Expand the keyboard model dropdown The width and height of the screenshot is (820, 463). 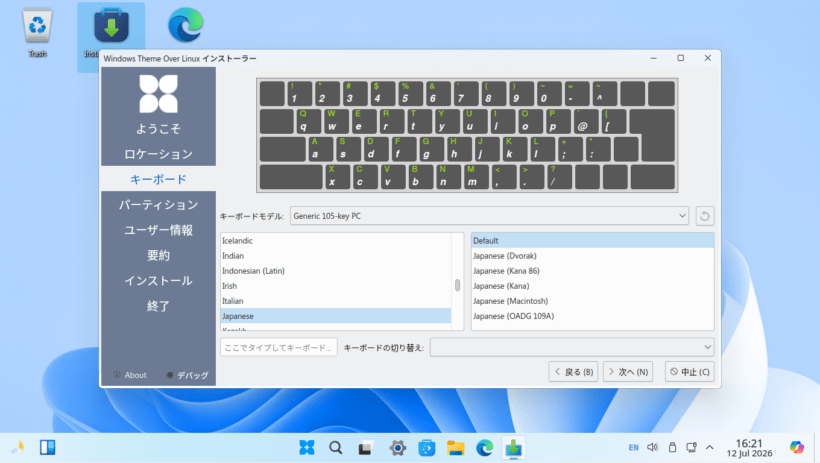pyautogui.click(x=489, y=216)
